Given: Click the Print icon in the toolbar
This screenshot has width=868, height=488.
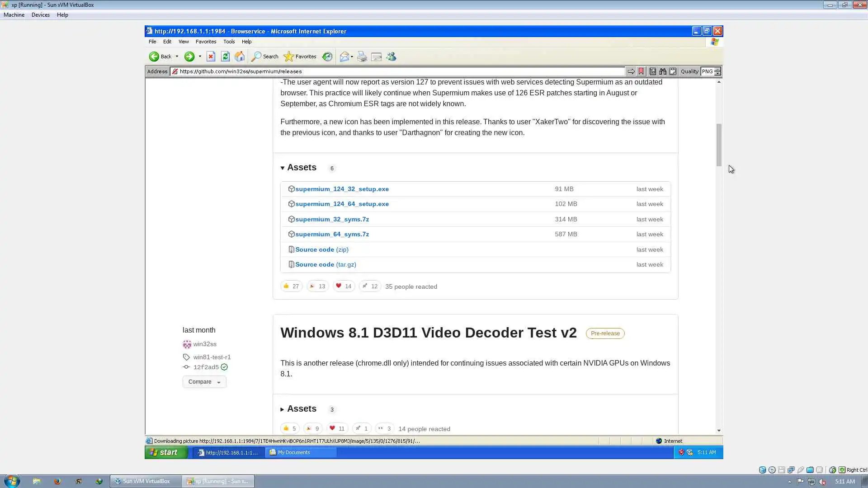Looking at the screenshot, I should click(x=362, y=56).
